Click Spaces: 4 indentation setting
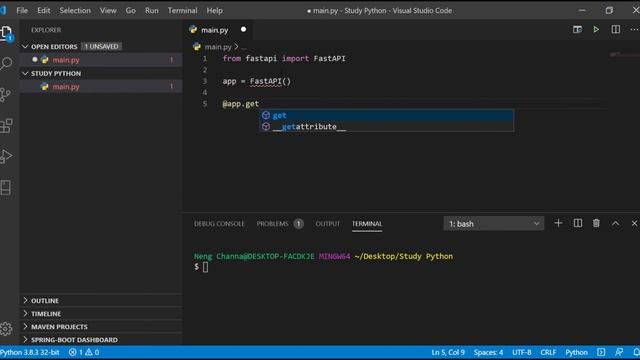The height and width of the screenshot is (360, 640). pyautogui.click(x=488, y=352)
